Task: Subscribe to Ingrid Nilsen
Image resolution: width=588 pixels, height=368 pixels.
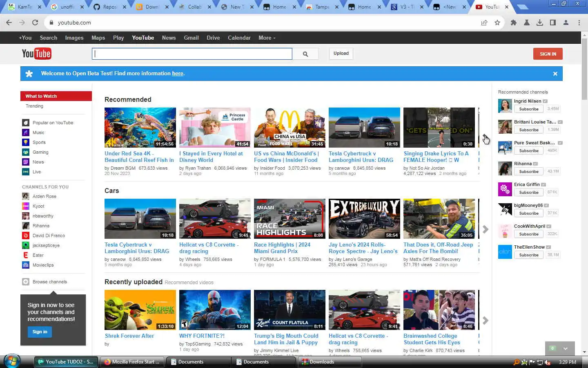Action: pyautogui.click(x=529, y=109)
